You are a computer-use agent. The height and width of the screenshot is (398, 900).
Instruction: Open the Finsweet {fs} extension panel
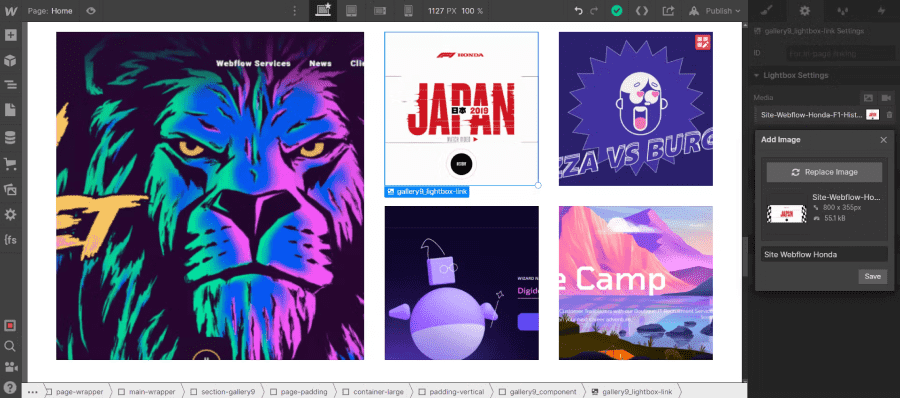click(x=10, y=240)
